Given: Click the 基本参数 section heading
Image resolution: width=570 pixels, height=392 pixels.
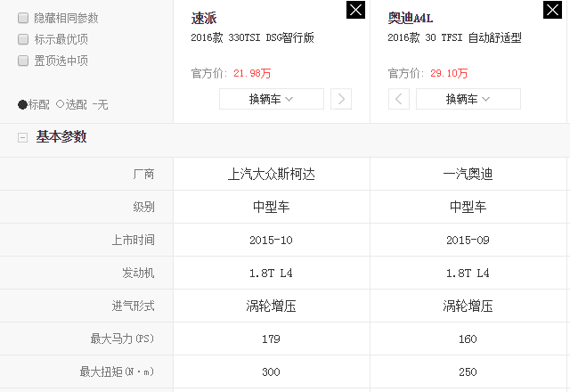Looking at the screenshot, I should point(61,137).
